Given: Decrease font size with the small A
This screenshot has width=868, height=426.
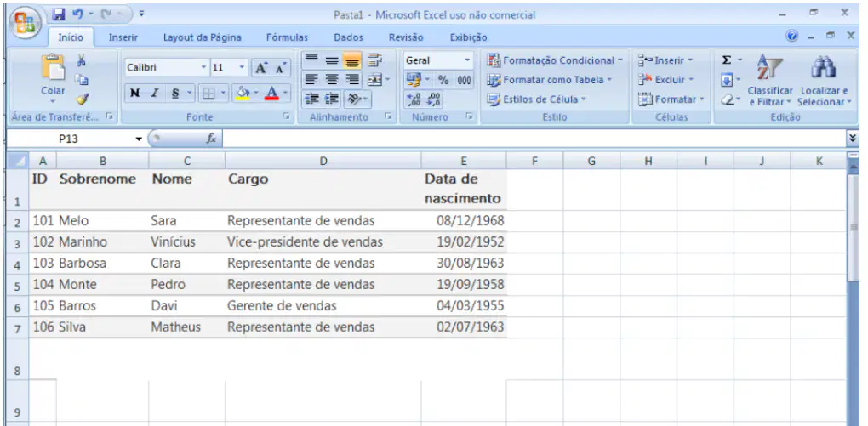Looking at the screenshot, I should click(x=281, y=68).
